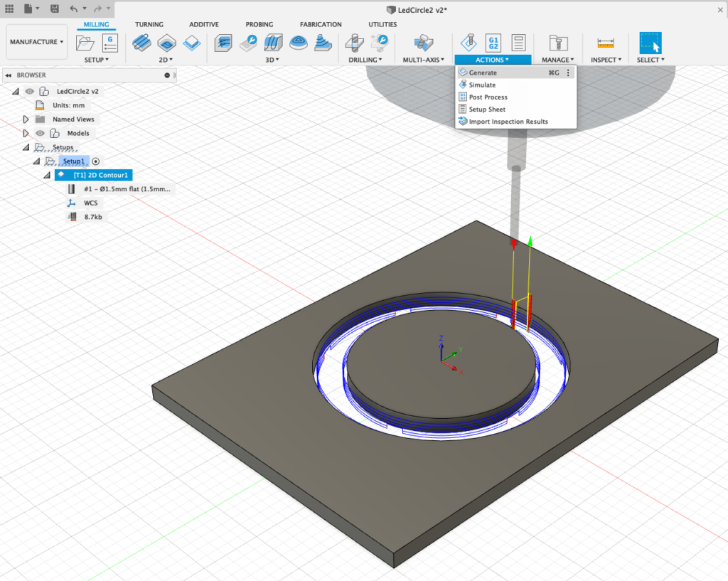Collapse the Setup1 node
728x581 pixels.
(37, 161)
